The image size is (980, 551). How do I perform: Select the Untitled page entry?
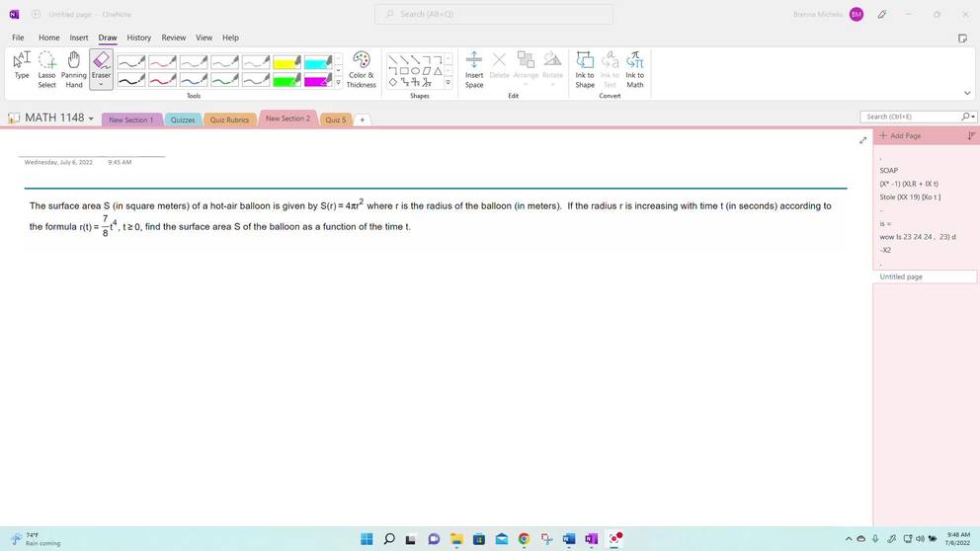(924, 276)
